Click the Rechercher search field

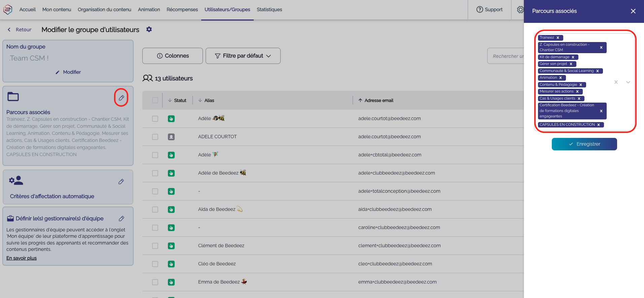pos(506,56)
